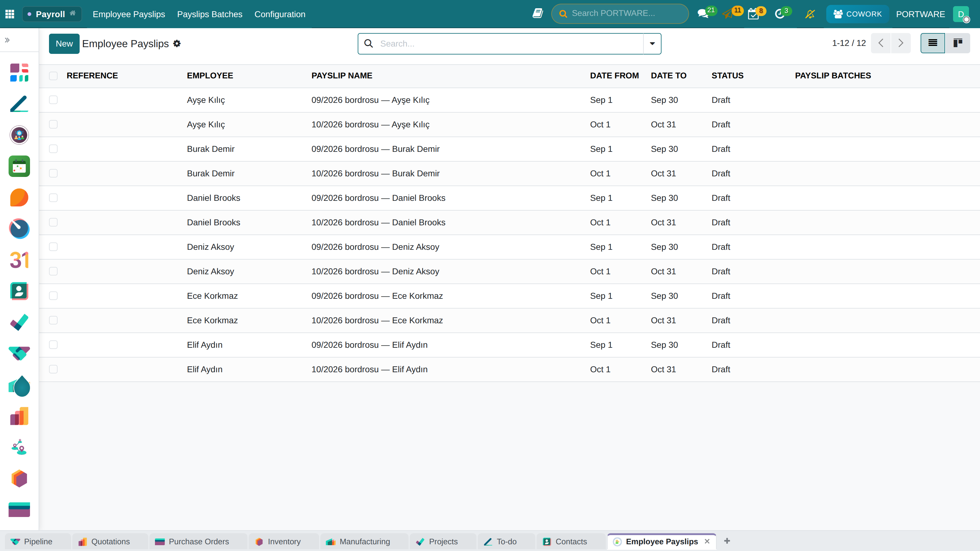This screenshot has height=551, width=980.
Task: Open the route map pin app in sidebar
Action: click(19, 448)
